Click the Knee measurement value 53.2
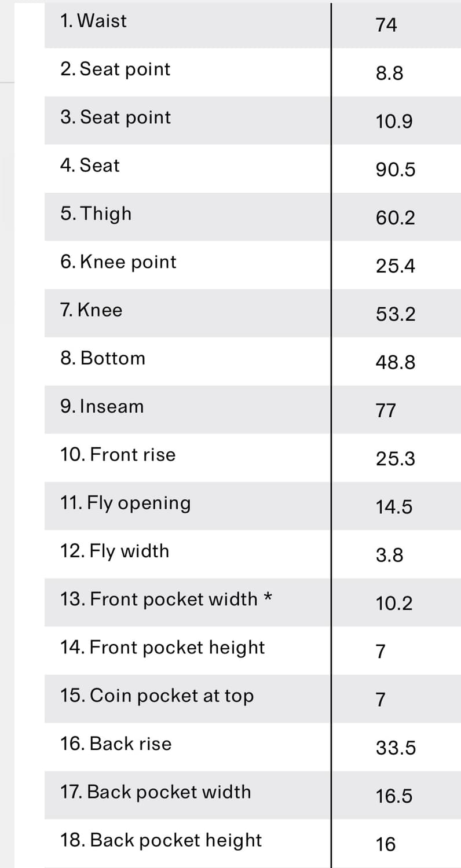Screen dimensions: 461x868 tap(396, 314)
